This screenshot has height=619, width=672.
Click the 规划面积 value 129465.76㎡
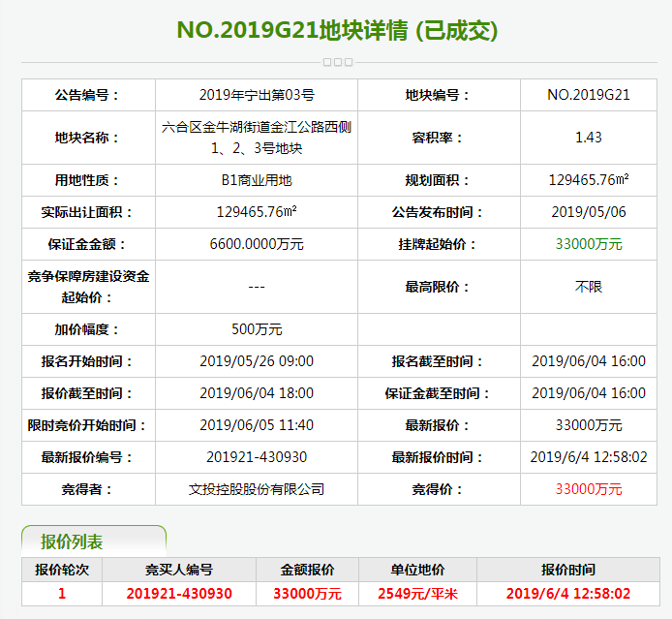[589, 180]
